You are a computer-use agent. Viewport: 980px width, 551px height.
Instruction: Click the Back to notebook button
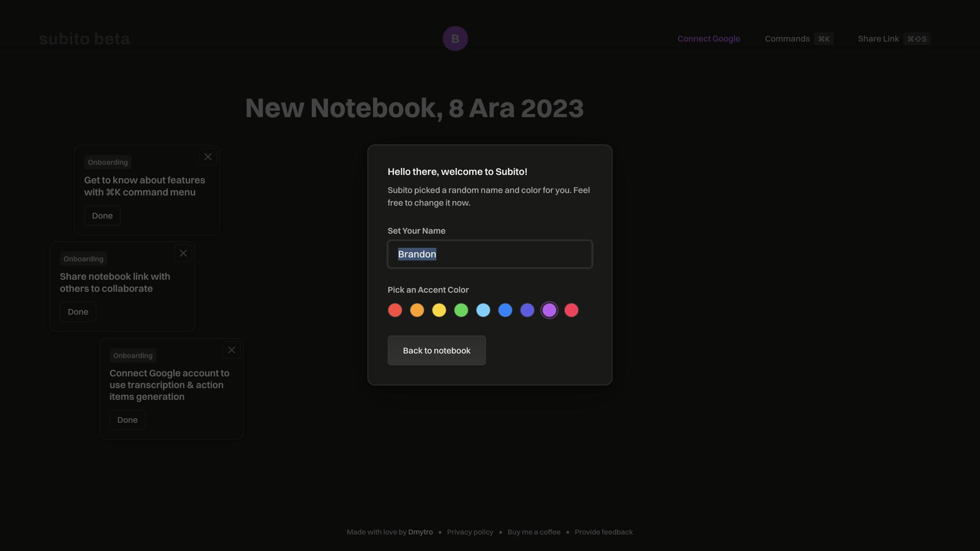pyautogui.click(x=436, y=350)
